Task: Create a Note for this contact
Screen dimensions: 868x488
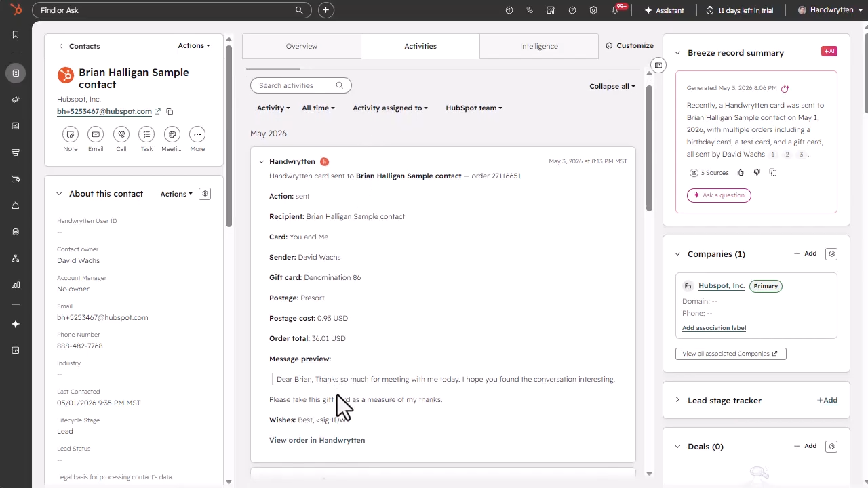Action: pyautogui.click(x=71, y=134)
